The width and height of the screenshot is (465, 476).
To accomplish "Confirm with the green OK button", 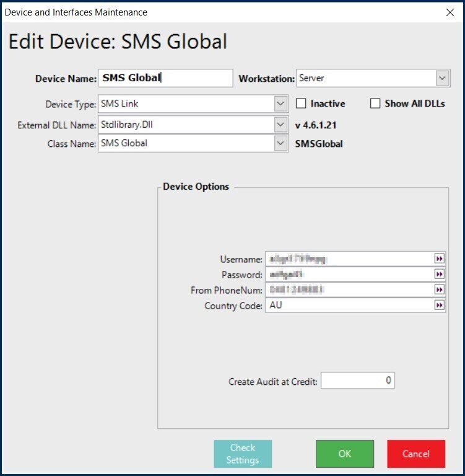I will (x=345, y=454).
